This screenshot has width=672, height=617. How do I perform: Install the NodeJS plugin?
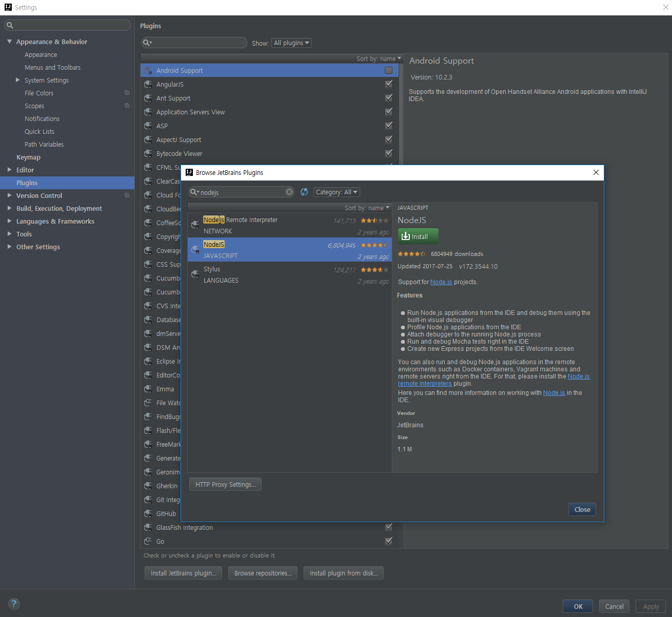(418, 236)
